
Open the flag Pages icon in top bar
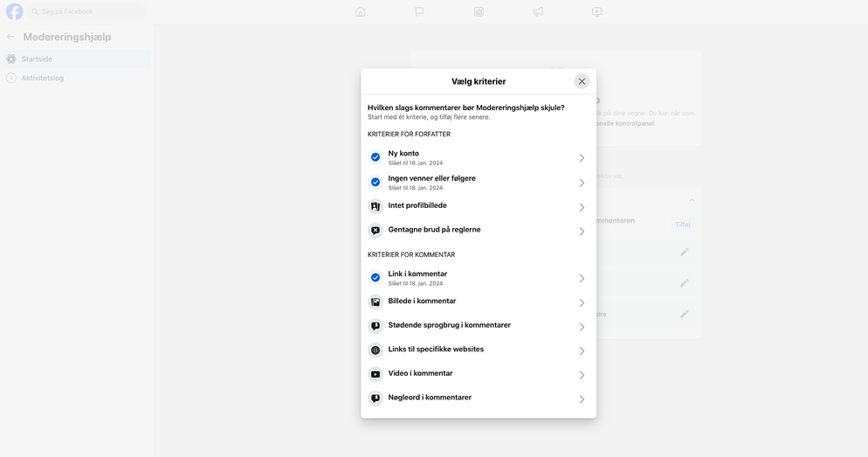pyautogui.click(x=419, y=11)
